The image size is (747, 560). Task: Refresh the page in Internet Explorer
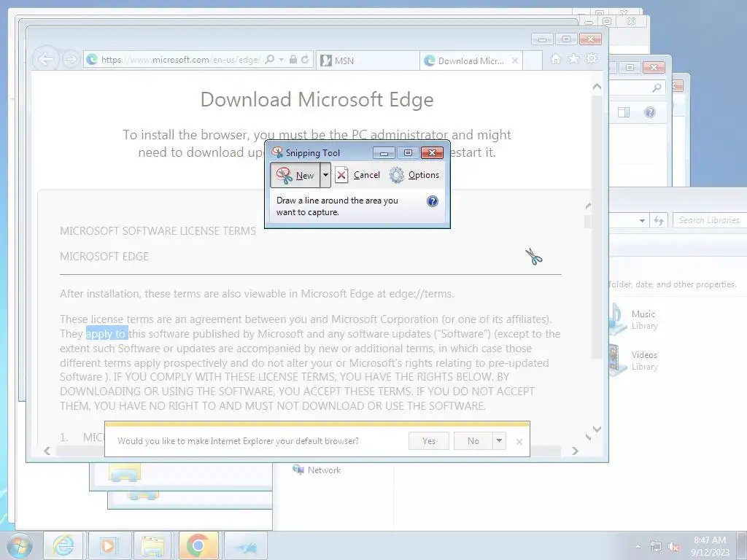point(306,60)
